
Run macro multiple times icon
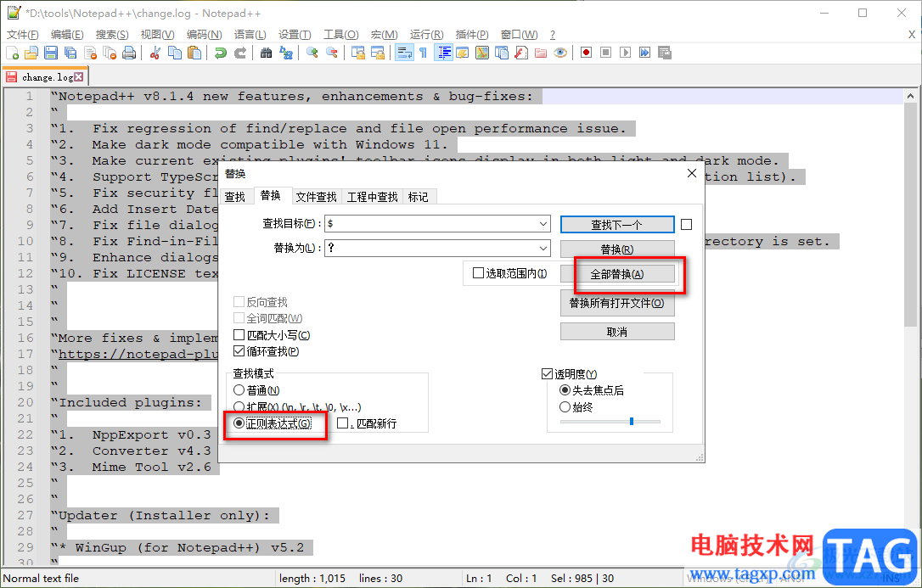645,53
